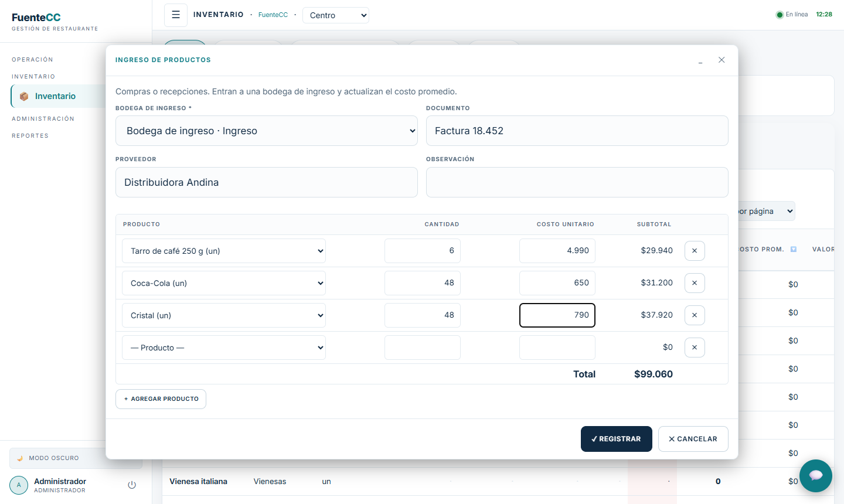Click the Total amount $99.060
The width and height of the screenshot is (844, 504).
[x=654, y=374]
